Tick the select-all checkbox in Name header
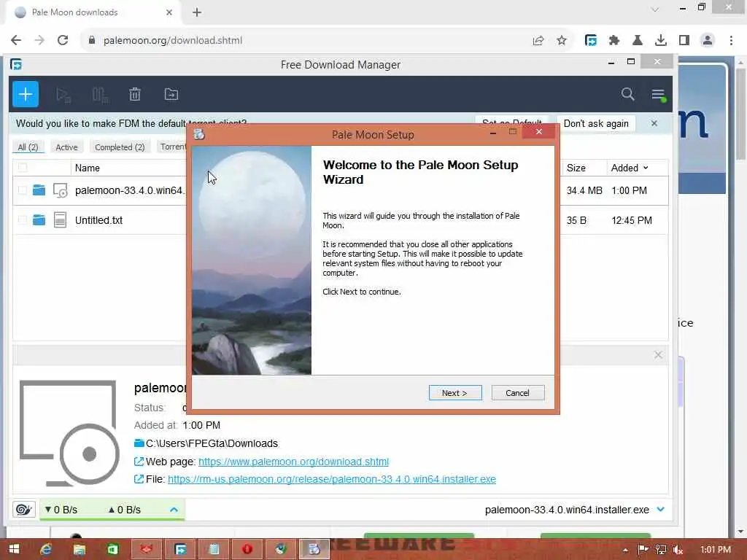This screenshot has width=747, height=560. [23, 168]
